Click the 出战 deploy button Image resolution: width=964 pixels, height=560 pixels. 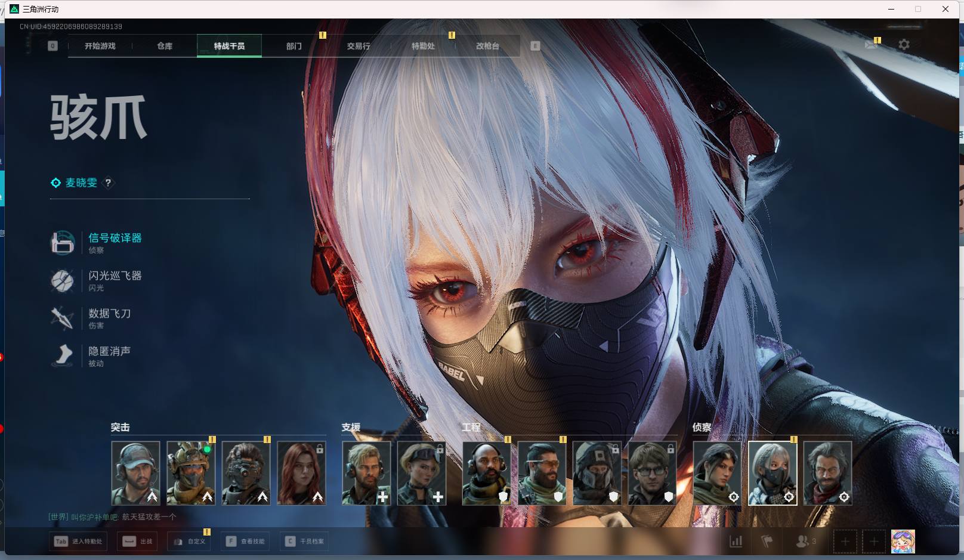pos(138,542)
